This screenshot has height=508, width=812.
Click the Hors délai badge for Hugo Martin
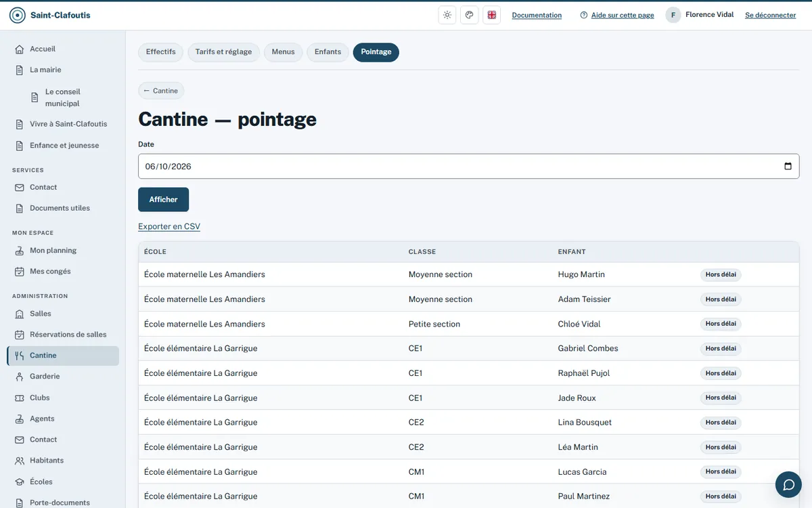[721, 274]
